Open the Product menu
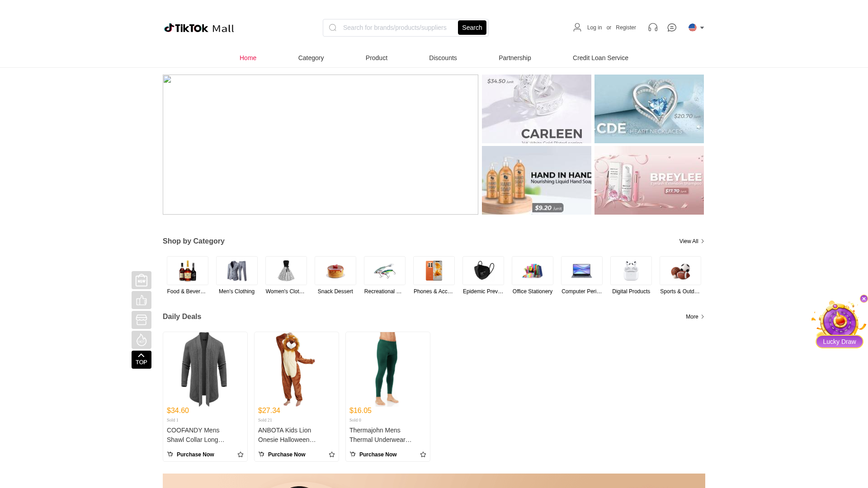 coord(377,58)
